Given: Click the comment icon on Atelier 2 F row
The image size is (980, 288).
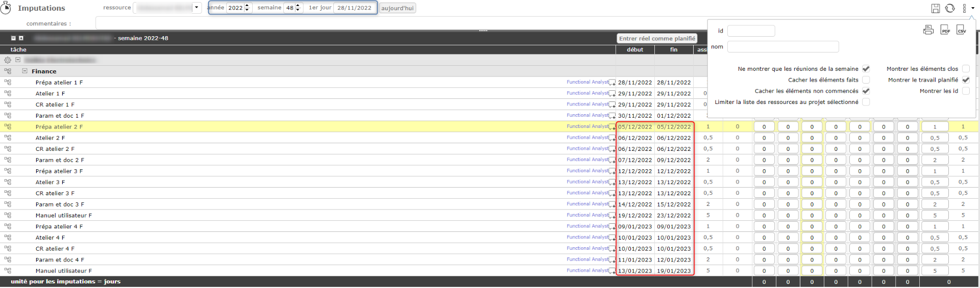Looking at the screenshot, I should 612,138.
